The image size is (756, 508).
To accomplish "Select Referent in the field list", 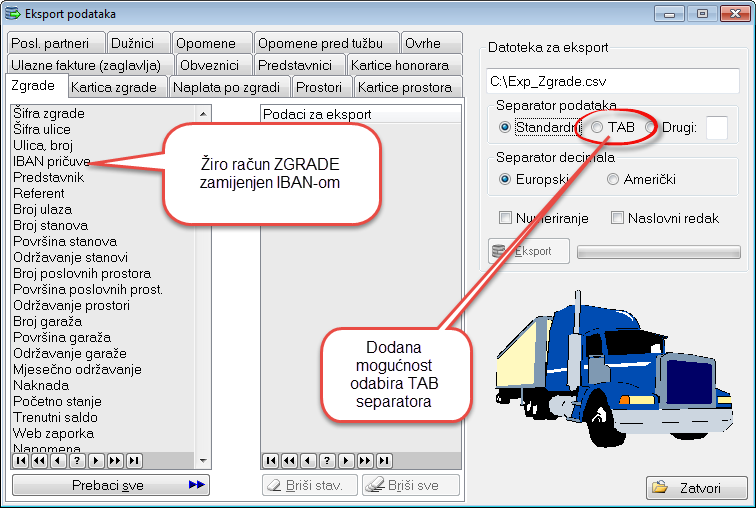I will (39, 193).
